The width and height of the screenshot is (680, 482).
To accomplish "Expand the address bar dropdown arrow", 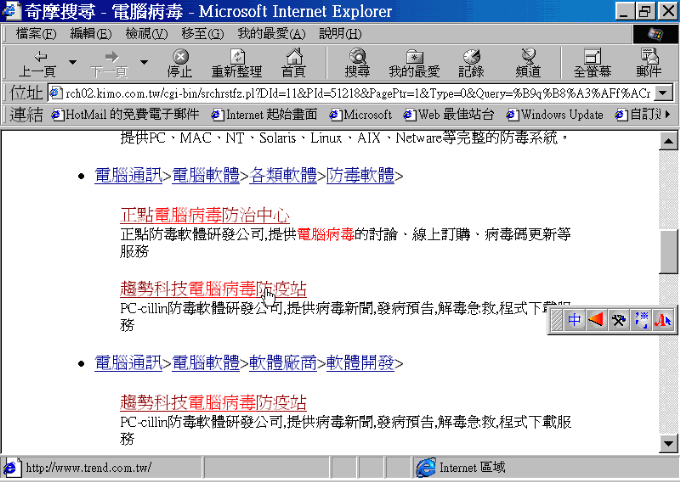I will pos(663,92).
